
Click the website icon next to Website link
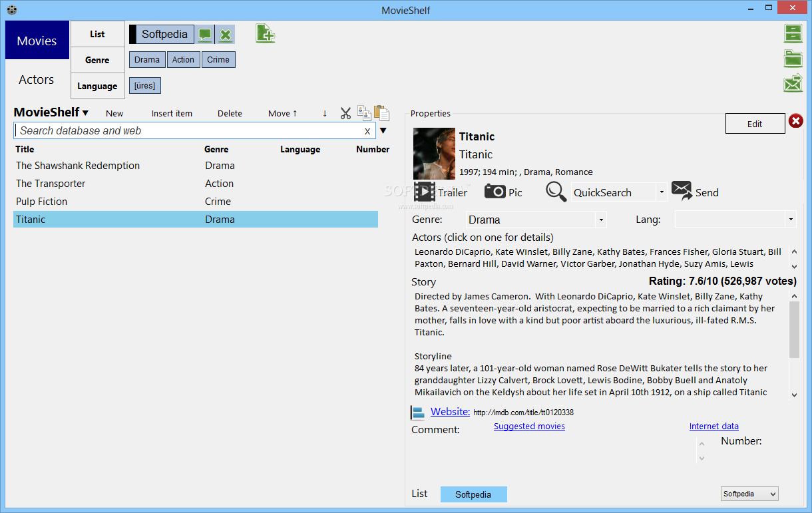418,413
